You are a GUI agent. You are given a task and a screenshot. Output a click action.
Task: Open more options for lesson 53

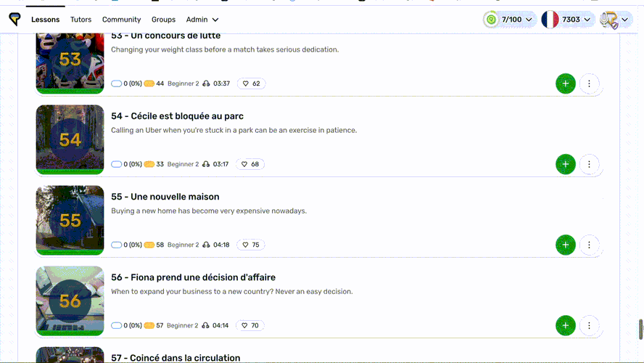pyautogui.click(x=589, y=83)
